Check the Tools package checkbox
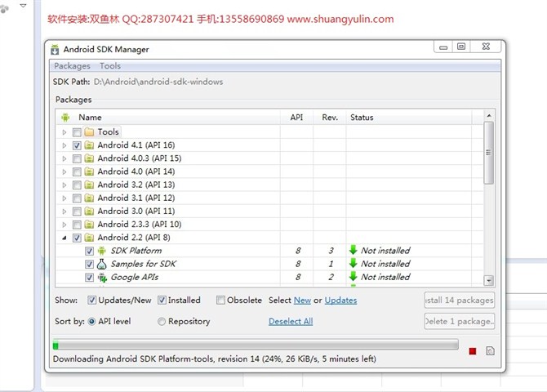The width and height of the screenshot is (547, 392). (x=77, y=132)
